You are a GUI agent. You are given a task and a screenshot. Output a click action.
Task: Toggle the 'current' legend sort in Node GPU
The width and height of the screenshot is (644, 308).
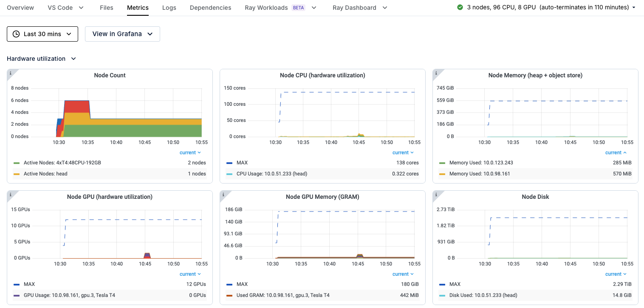coord(190,274)
